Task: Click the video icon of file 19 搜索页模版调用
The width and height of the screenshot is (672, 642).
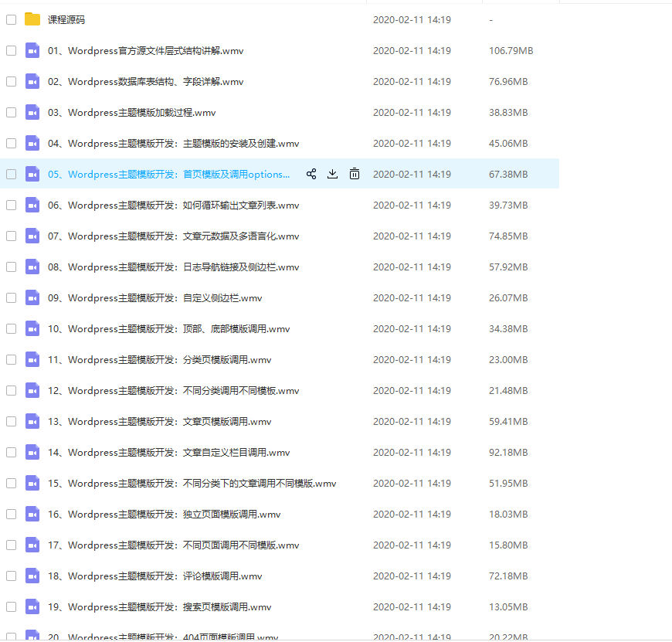Action: tap(32, 606)
